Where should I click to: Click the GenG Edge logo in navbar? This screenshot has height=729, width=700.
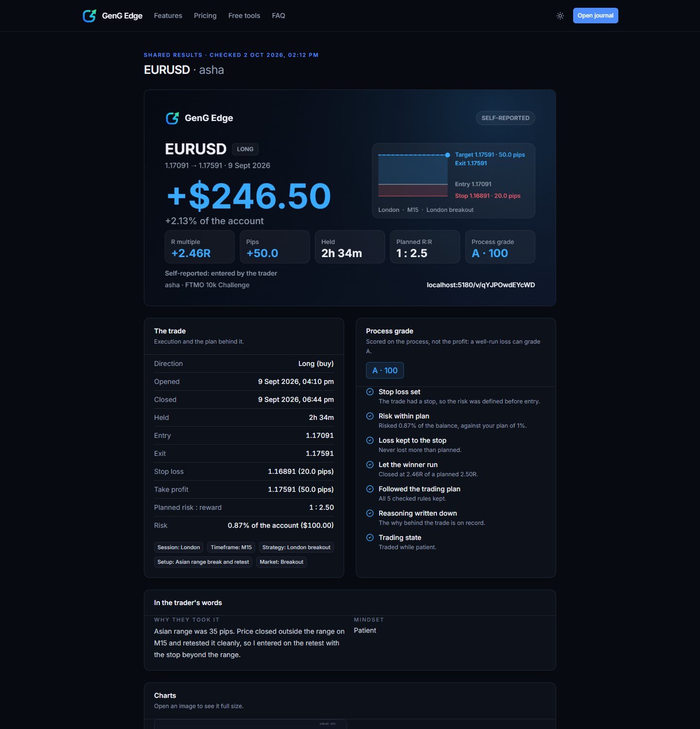pos(112,16)
